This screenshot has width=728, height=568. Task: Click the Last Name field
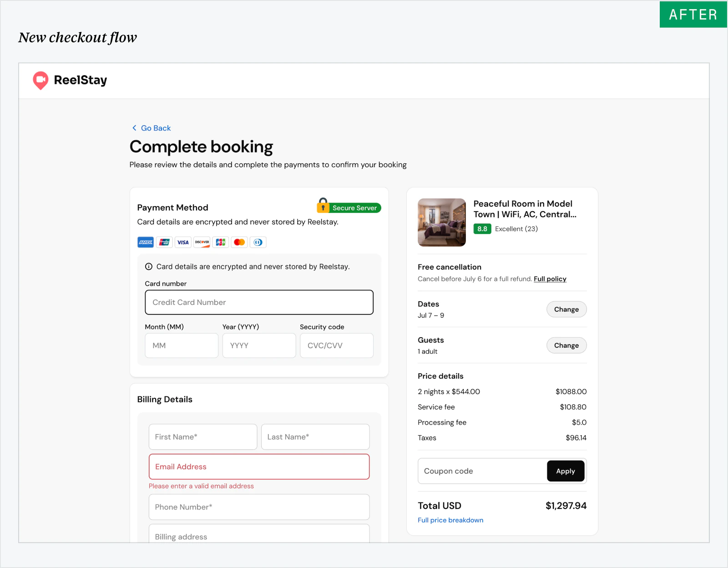click(315, 437)
